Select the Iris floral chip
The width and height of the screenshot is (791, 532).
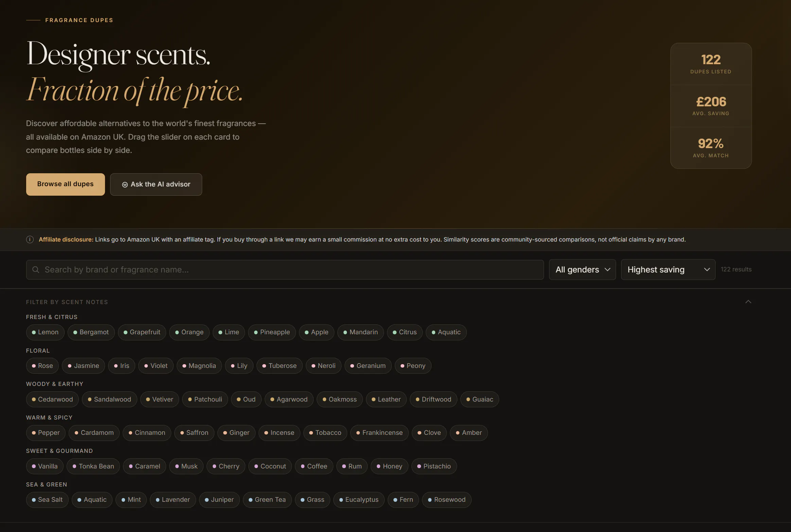click(122, 366)
